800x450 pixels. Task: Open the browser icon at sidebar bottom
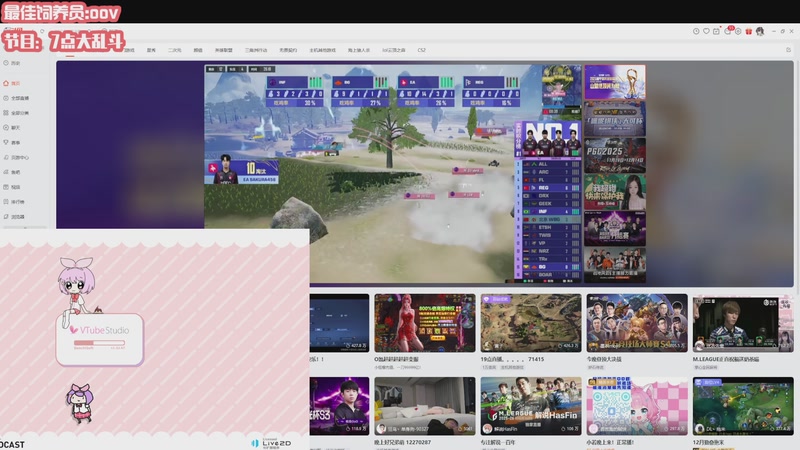(6, 216)
